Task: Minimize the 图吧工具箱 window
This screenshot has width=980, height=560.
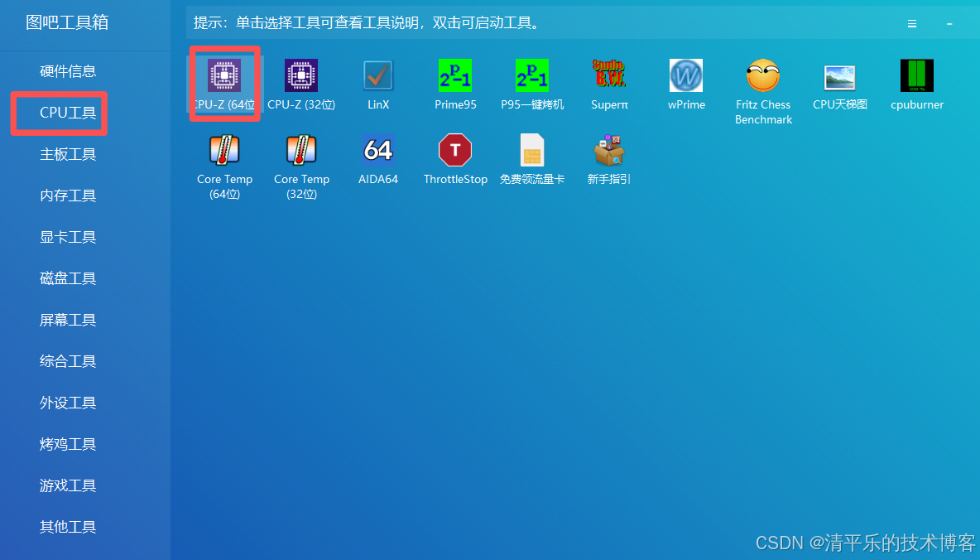Action: pos(949,23)
